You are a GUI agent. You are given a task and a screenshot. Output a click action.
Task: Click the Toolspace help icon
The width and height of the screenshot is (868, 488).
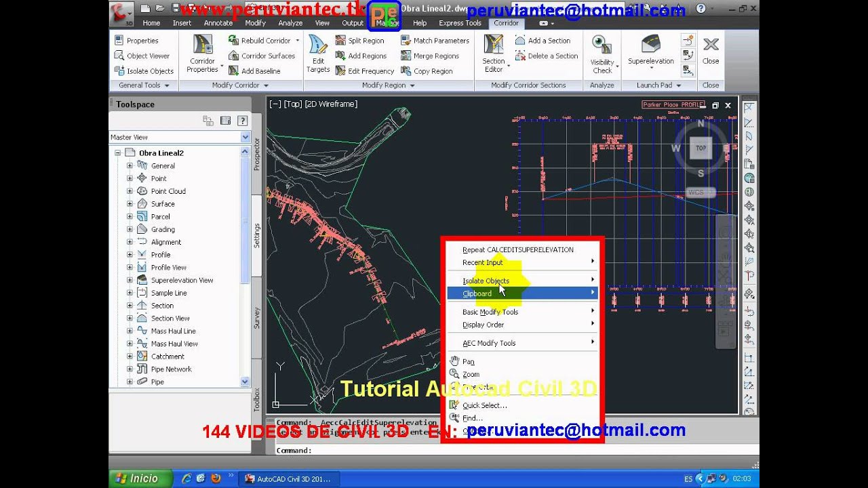click(x=242, y=121)
